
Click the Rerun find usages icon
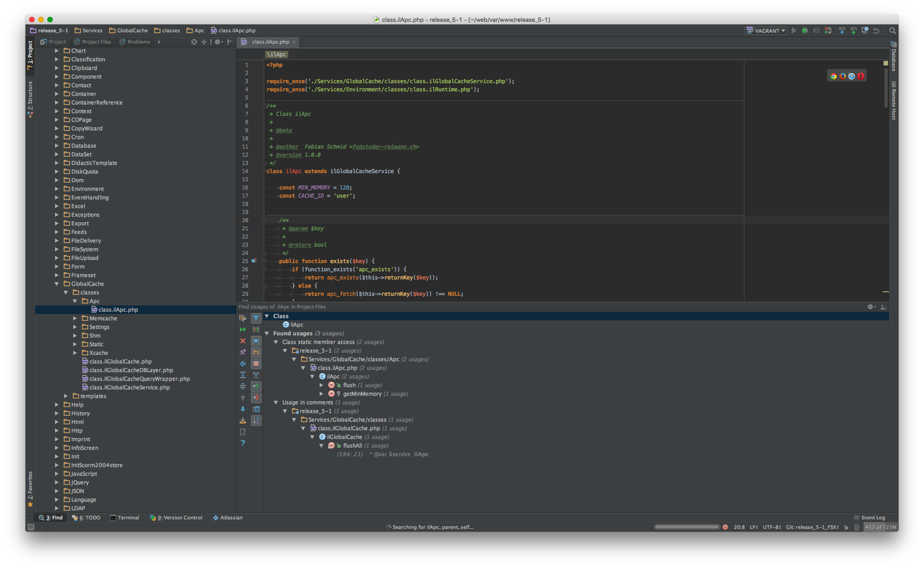coord(243,329)
